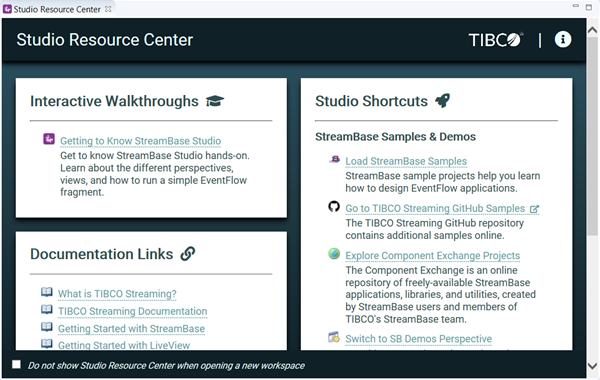Open the TIBCO Streaming Documentation link
This screenshot has width=600, height=380.
coord(132,311)
